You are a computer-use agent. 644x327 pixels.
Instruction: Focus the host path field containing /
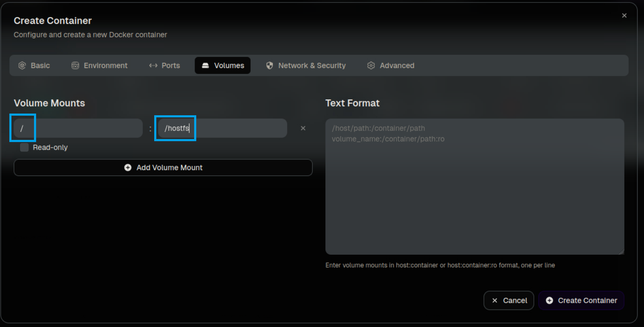click(78, 128)
